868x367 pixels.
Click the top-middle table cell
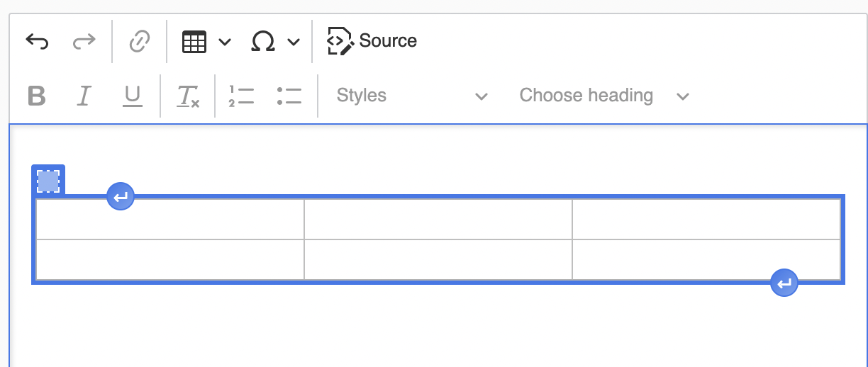[438, 220]
